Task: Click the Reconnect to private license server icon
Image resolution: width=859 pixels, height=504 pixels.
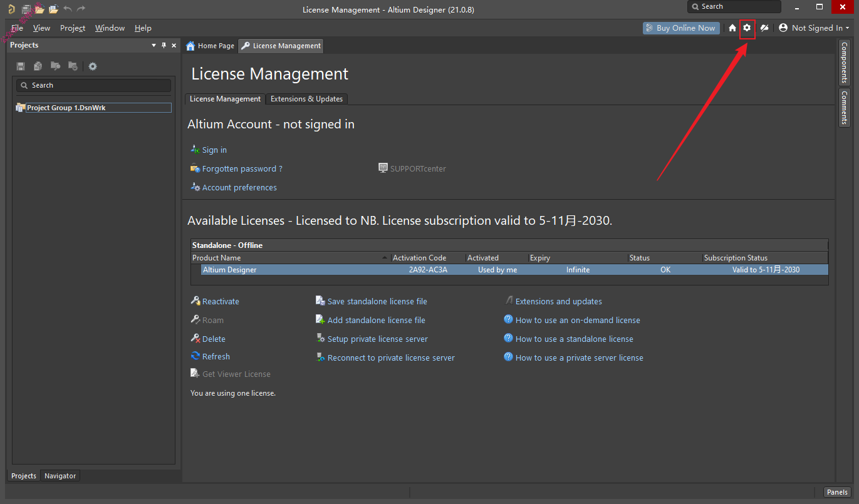Action: tap(320, 357)
